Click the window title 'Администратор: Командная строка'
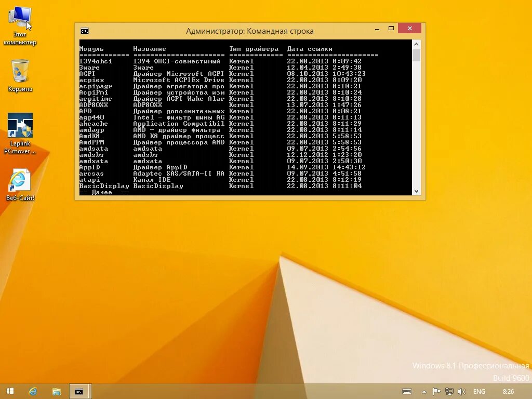This screenshot has height=399, width=532. [x=250, y=31]
